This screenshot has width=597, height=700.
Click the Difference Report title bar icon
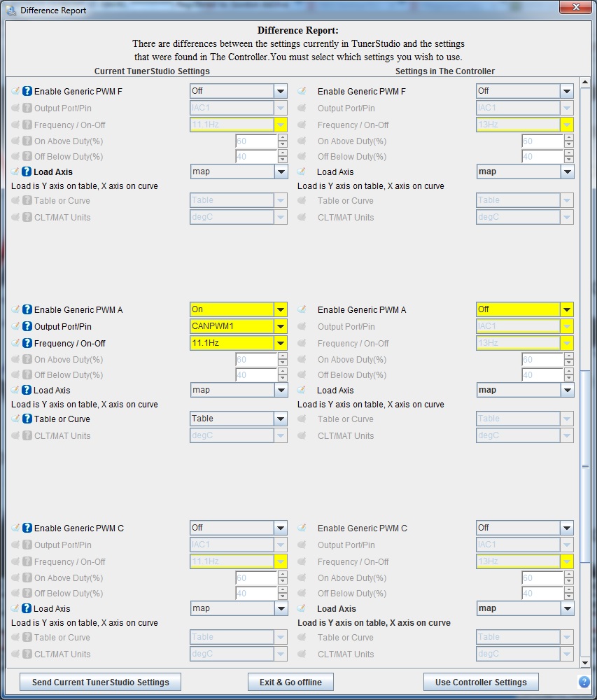click(11, 10)
